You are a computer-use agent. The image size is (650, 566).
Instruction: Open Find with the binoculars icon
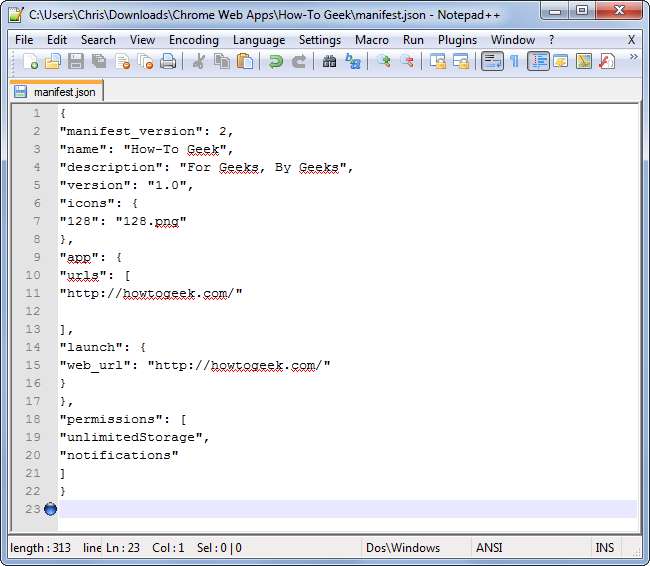tap(330, 62)
